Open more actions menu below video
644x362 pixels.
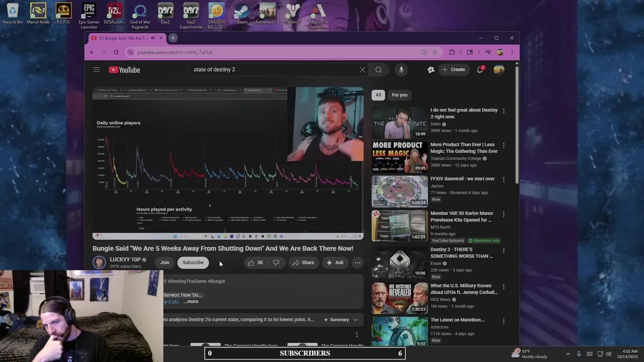pos(357,262)
